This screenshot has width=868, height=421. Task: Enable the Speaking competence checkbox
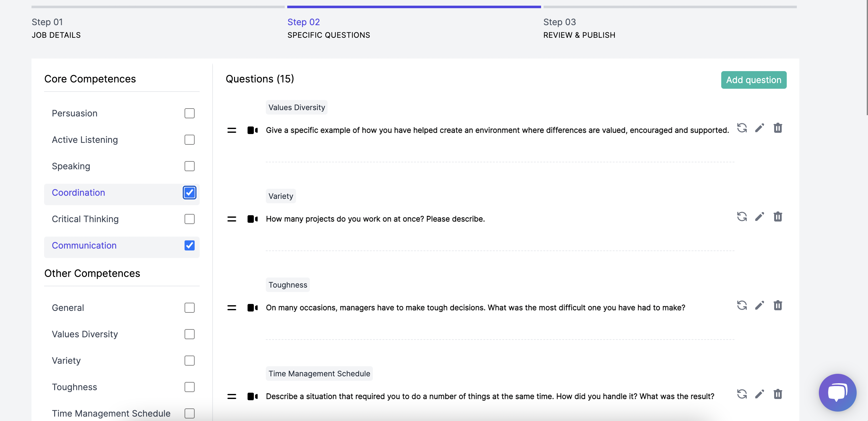(x=190, y=166)
